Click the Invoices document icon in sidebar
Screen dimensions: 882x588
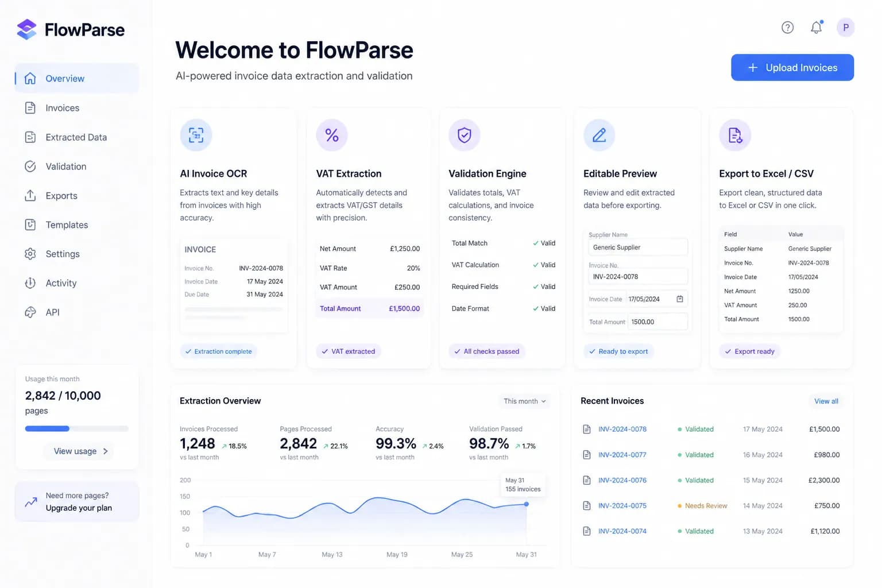[30, 108]
